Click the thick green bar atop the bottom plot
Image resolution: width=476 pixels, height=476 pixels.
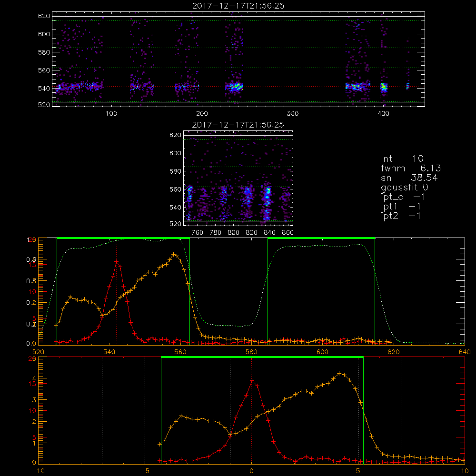262,357
